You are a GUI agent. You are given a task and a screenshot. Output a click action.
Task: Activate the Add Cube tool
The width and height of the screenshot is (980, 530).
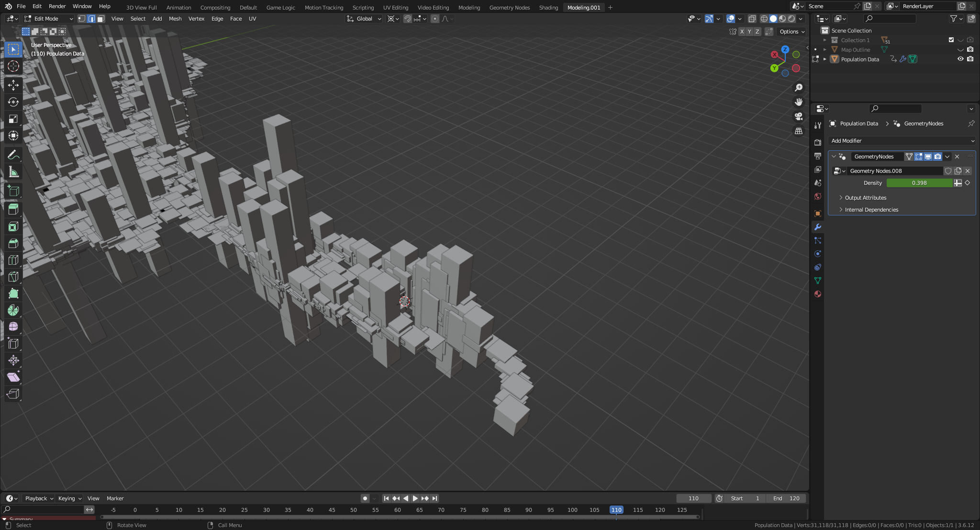(13, 191)
